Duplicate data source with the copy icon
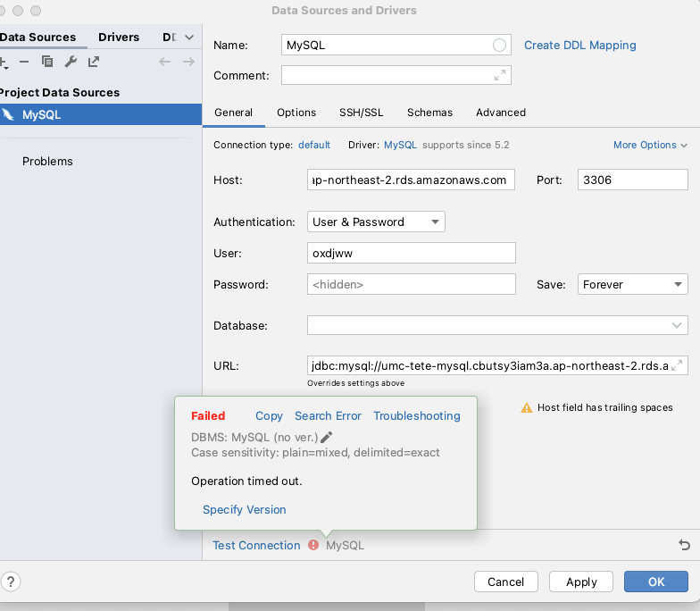The width and height of the screenshot is (700, 611). 47,62
